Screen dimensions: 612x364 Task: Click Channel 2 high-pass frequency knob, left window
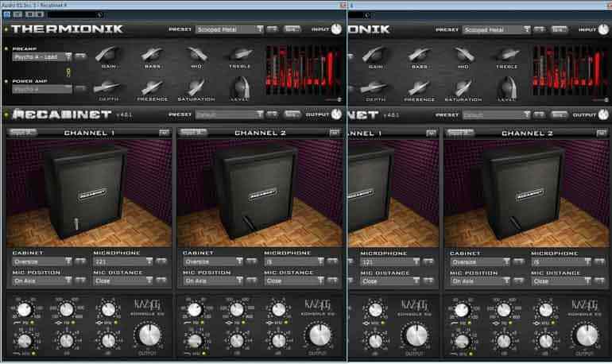194,310
